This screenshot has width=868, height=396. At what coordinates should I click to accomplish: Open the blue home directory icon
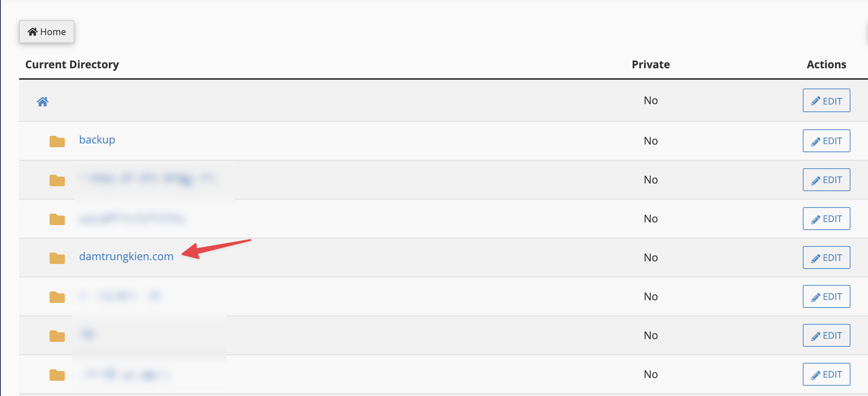pyautogui.click(x=43, y=101)
